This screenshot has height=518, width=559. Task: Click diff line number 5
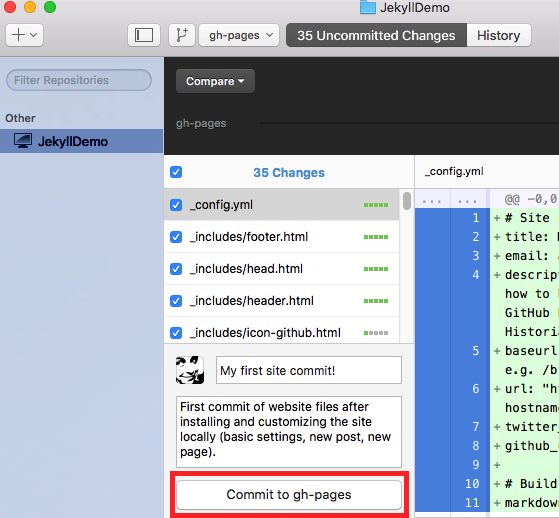pyautogui.click(x=476, y=351)
